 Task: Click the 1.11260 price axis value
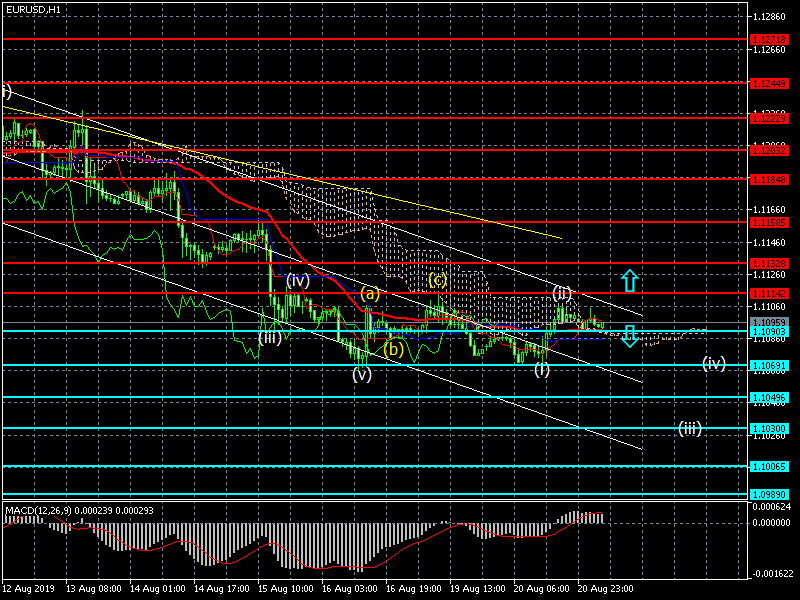click(x=769, y=274)
